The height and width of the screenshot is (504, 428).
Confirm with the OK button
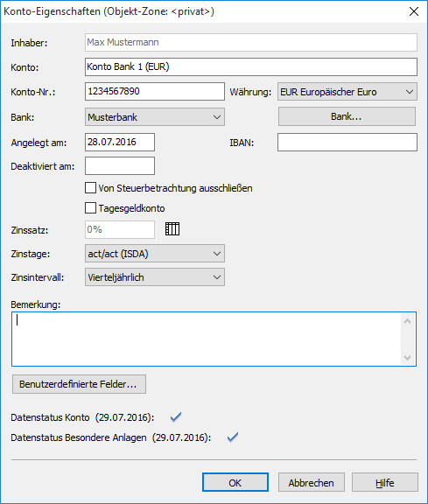[235, 482]
